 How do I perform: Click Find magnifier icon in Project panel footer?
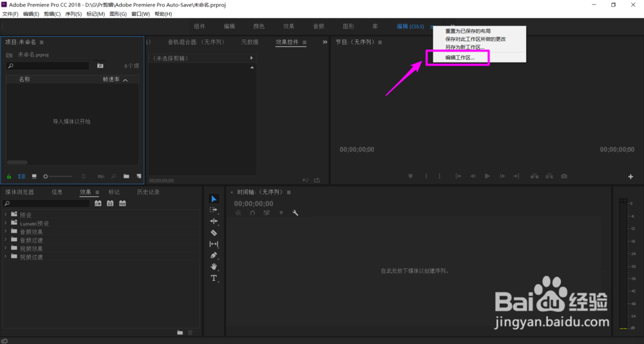click(x=114, y=177)
